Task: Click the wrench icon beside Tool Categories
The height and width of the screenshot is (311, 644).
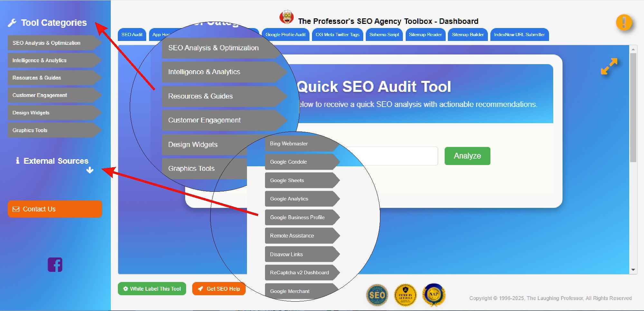Action: coord(12,23)
